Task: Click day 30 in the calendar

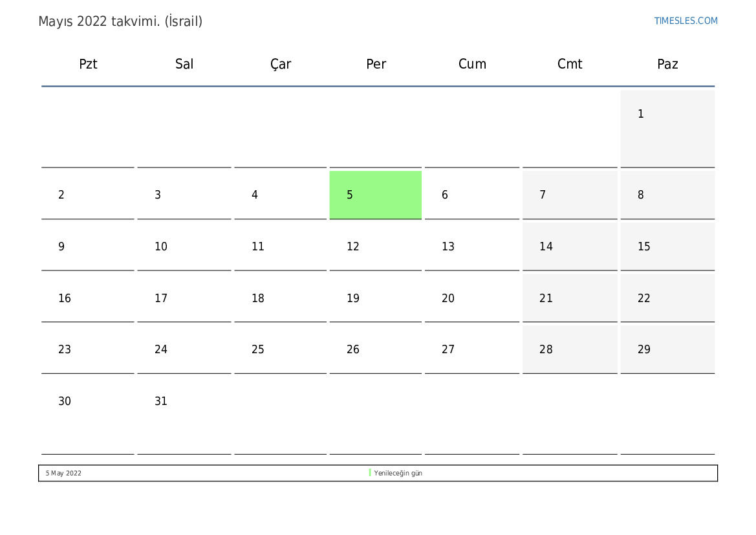Action: click(88, 415)
